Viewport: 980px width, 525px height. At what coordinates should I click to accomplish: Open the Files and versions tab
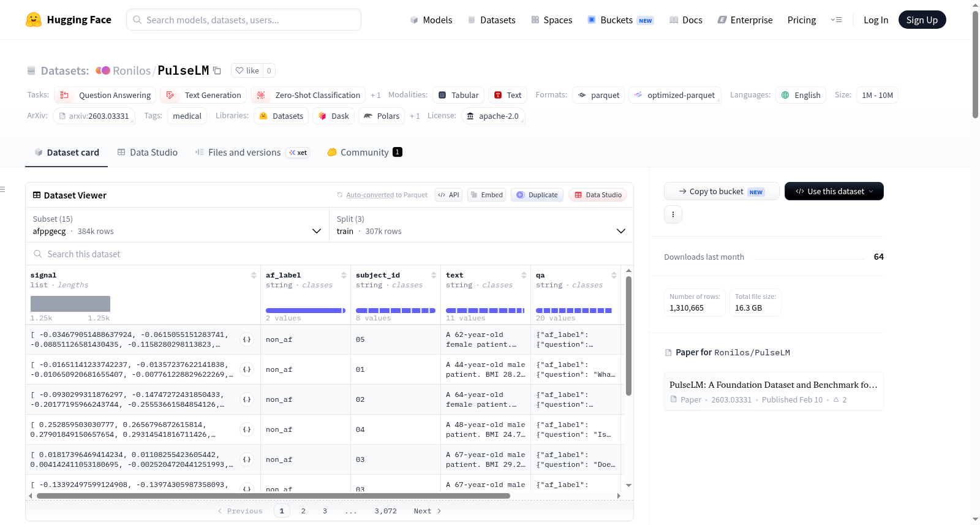coord(252,153)
